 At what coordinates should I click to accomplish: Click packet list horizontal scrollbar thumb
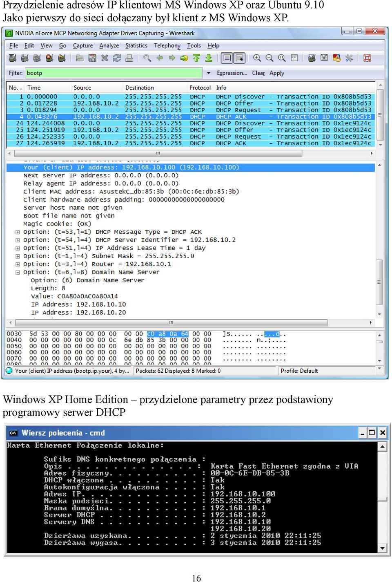tap(158, 154)
